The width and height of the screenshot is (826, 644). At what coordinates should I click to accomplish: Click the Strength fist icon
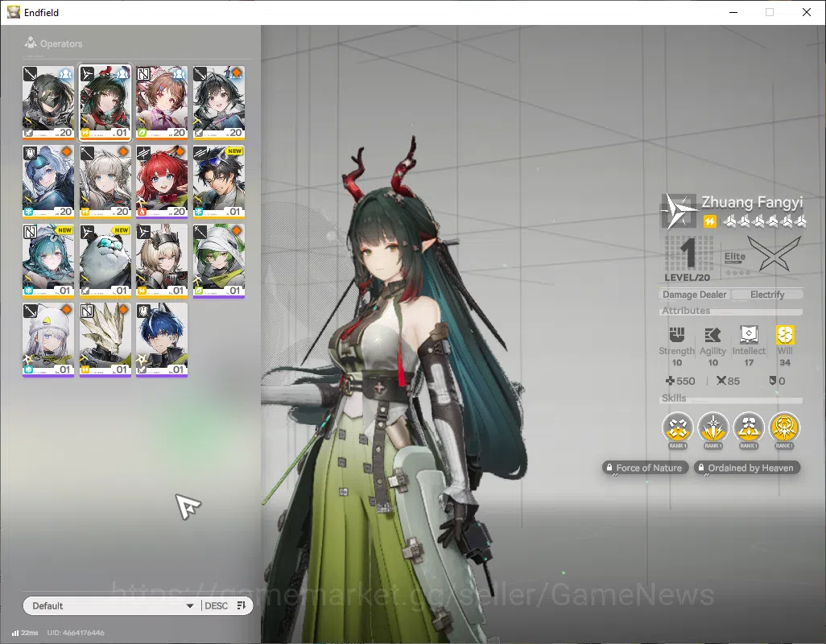[676, 334]
